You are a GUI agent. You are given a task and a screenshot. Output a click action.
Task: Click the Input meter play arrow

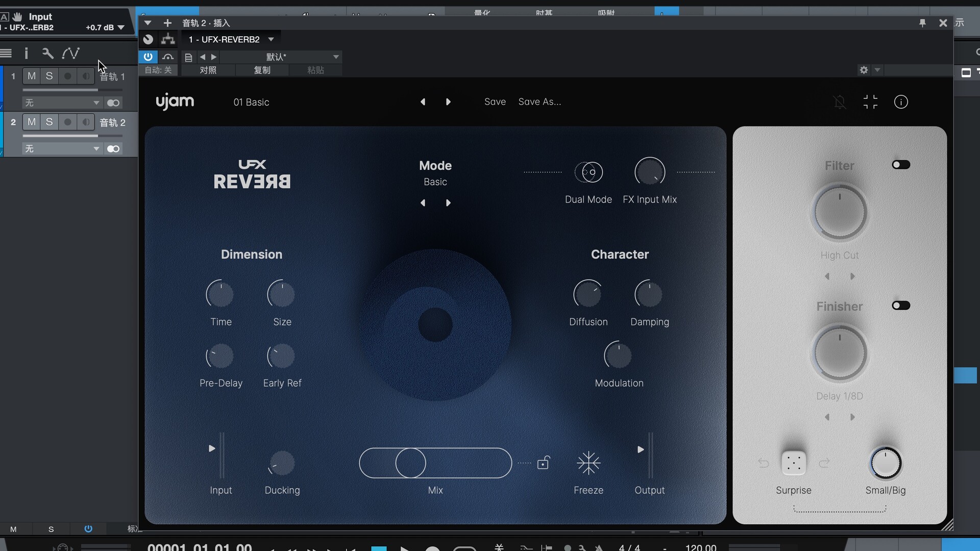coord(212,448)
